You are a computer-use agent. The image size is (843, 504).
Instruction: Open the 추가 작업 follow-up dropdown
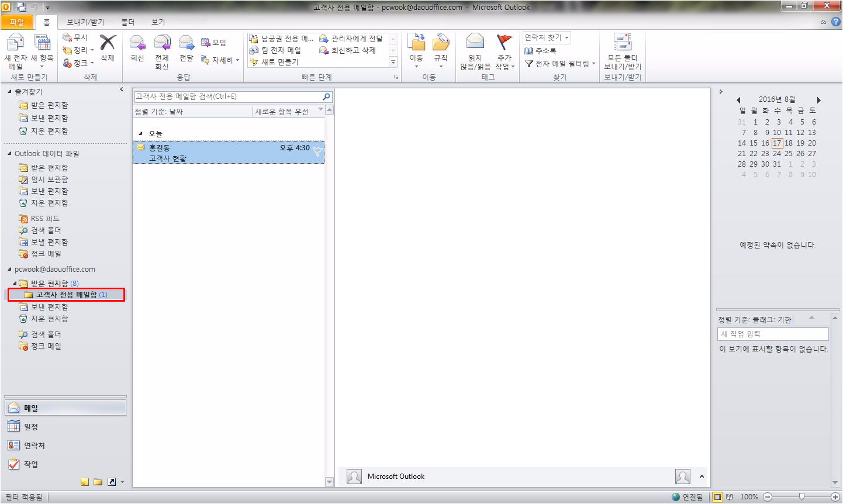coord(505,52)
